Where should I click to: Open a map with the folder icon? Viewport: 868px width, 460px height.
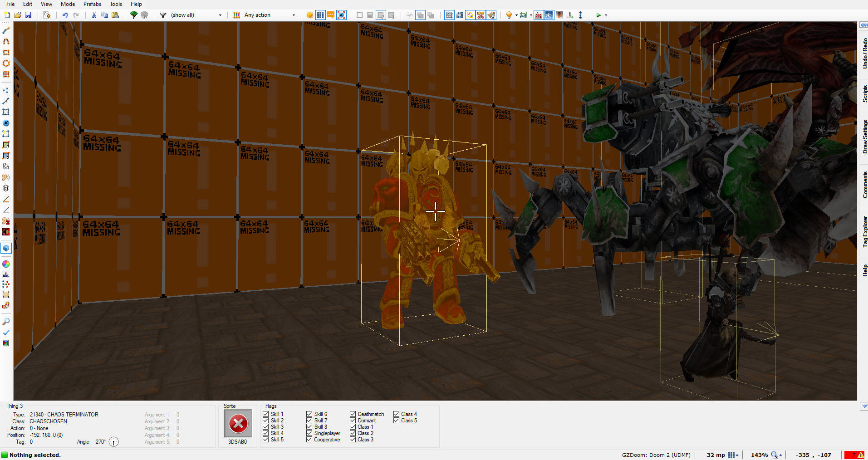18,15
